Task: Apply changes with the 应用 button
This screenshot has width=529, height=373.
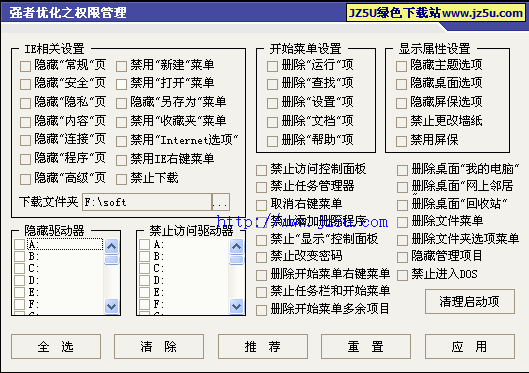Action: click(x=470, y=347)
